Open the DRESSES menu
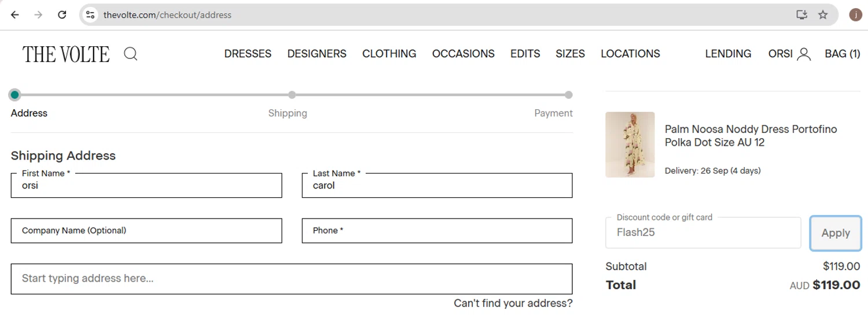Screen dimensions: 868x318 [x=248, y=54]
